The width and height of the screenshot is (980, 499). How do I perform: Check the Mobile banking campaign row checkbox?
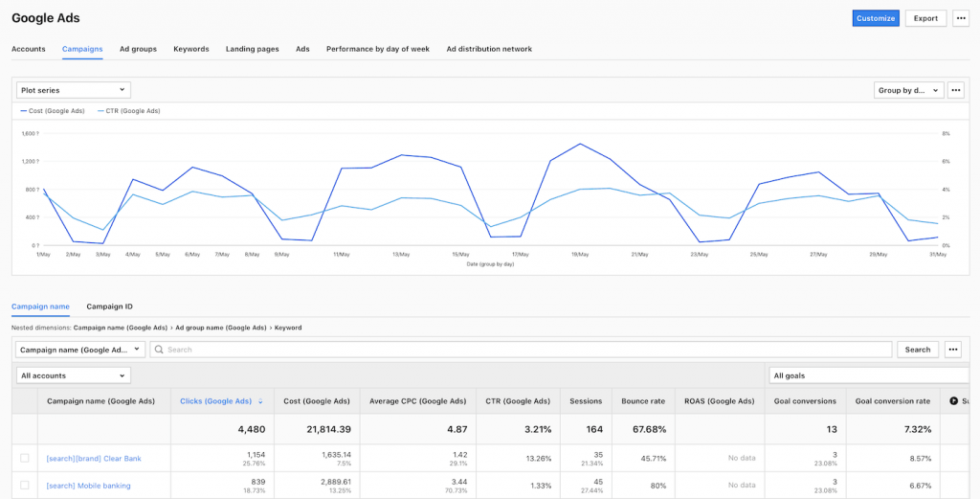tap(25, 486)
